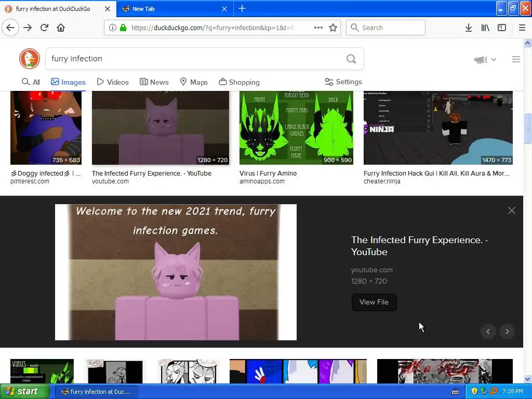Open the browser home page icon
The height and width of the screenshot is (399, 532).
pos(61,28)
